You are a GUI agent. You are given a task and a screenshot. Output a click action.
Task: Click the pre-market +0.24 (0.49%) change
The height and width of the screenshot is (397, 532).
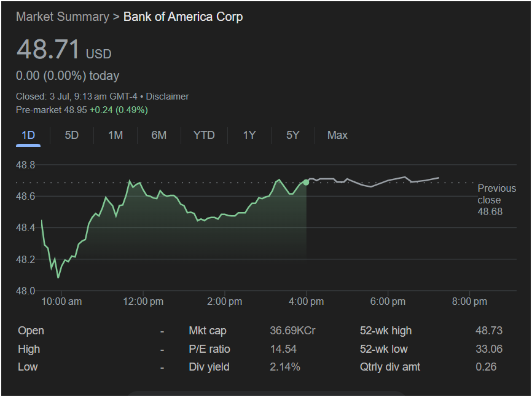click(x=119, y=110)
